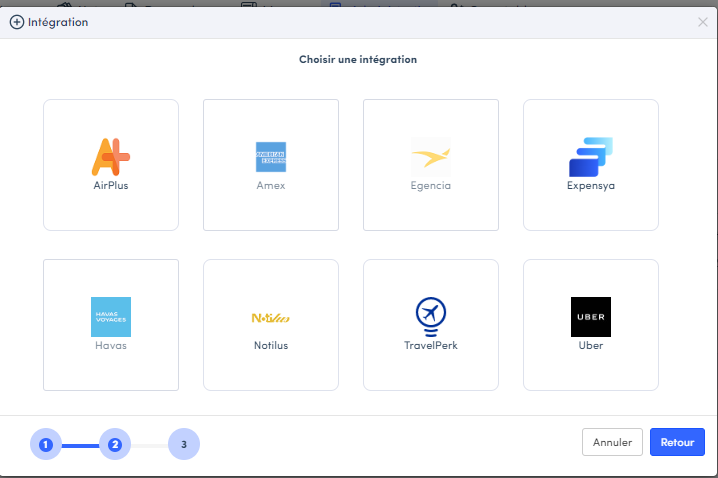Click the Annuler button
Image resolution: width=718 pixels, height=478 pixels.
point(612,442)
